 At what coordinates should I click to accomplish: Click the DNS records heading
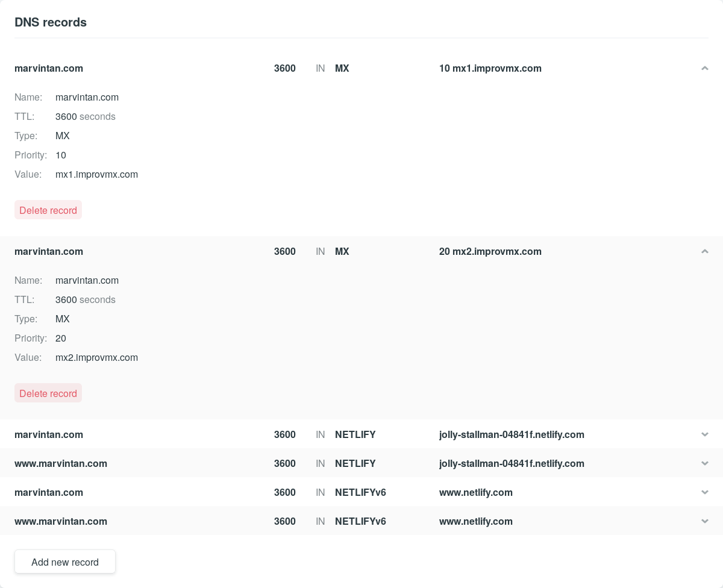click(x=51, y=22)
